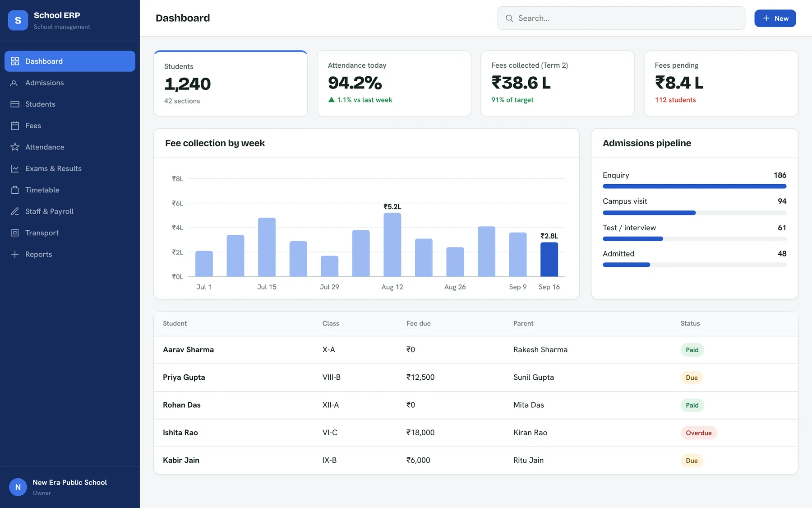812x508 pixels.
Task: Sort by the Parent column header
Action: tap(523, 323)
